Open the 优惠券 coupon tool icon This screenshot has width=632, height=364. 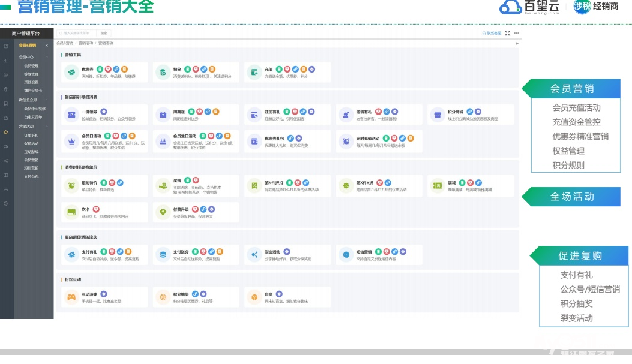point(71,73)
